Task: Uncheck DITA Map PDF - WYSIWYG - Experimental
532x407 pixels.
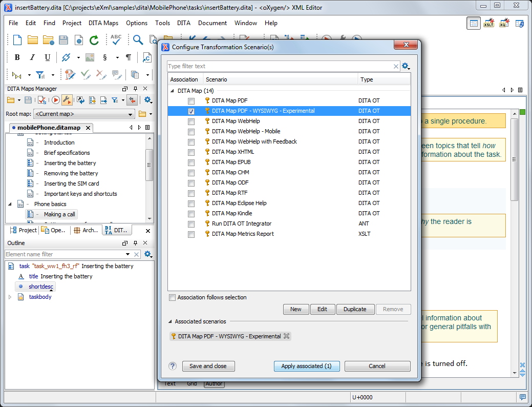Action: (191, 111)
